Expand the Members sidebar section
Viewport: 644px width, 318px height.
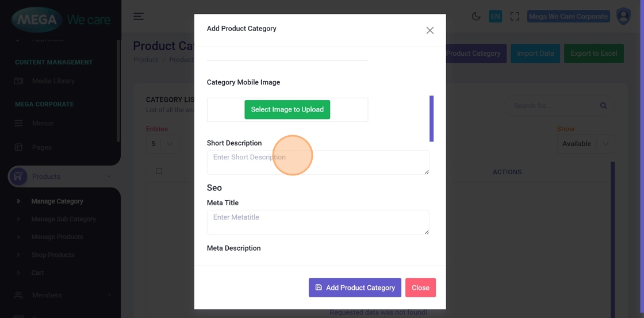click(109, 295)
